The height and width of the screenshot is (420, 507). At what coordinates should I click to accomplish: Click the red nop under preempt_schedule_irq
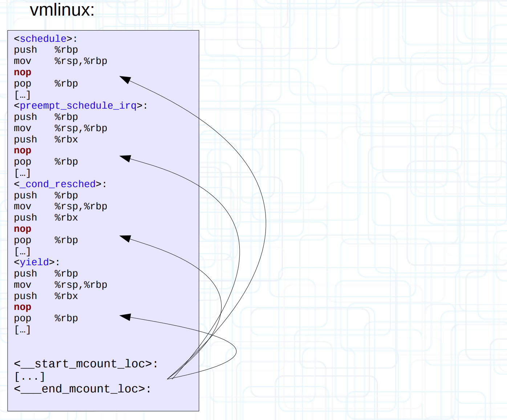pyautogui.click(x=23, y=150)
